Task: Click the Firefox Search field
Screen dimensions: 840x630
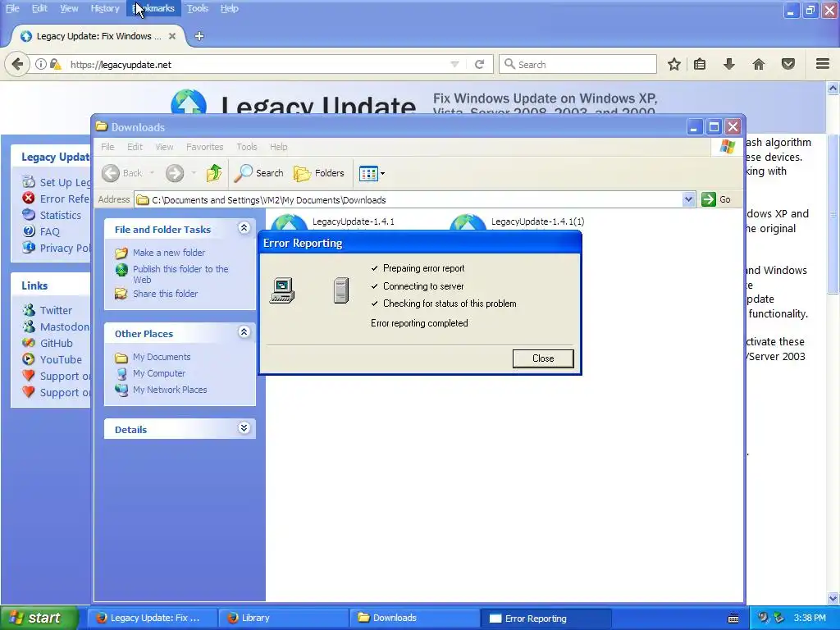Action: pyautogui.click(x=577, y=64)
